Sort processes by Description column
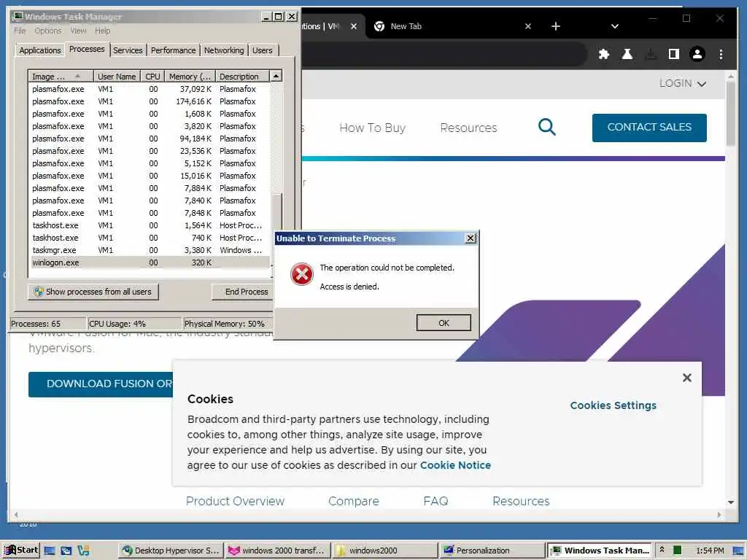The image size is (747, 560). [x=242, y=76]
